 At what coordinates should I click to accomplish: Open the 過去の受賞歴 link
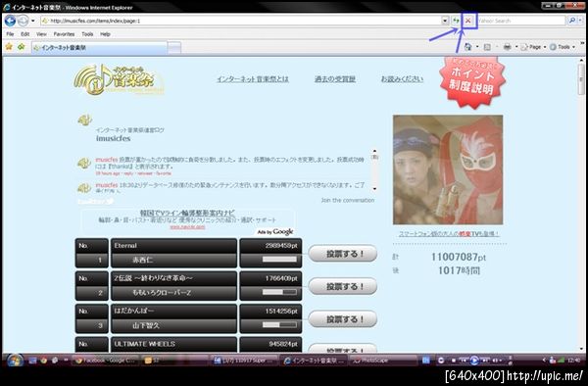coord(335,79)
